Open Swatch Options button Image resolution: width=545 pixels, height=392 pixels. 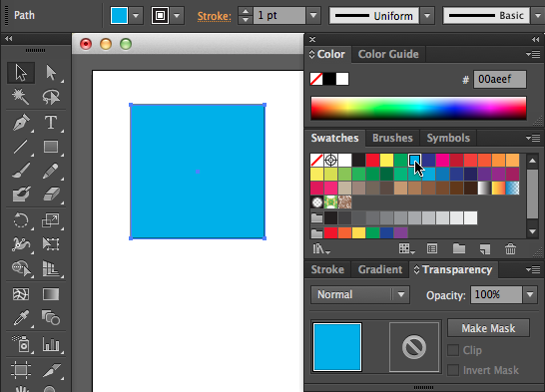pyautogui.click(x=432, y=248)
